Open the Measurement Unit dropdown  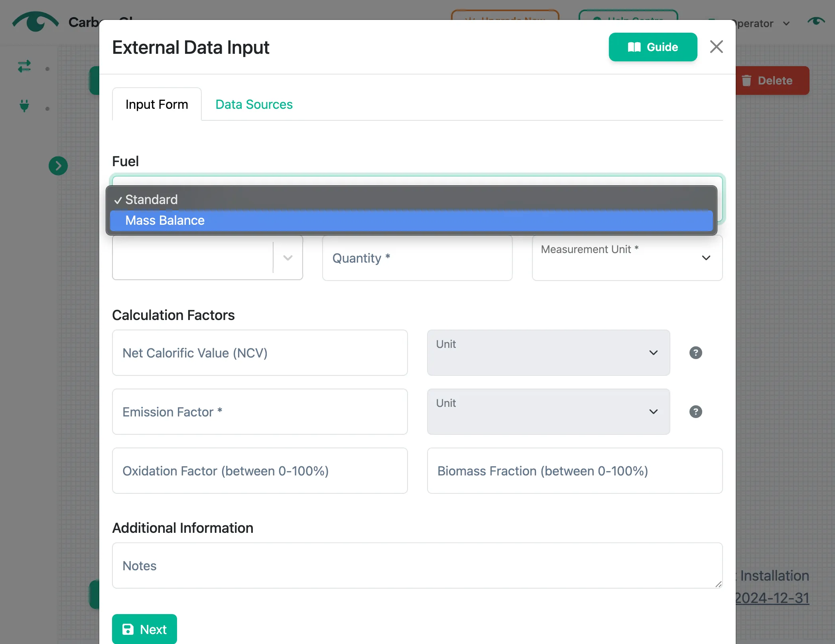pos(627,258)
